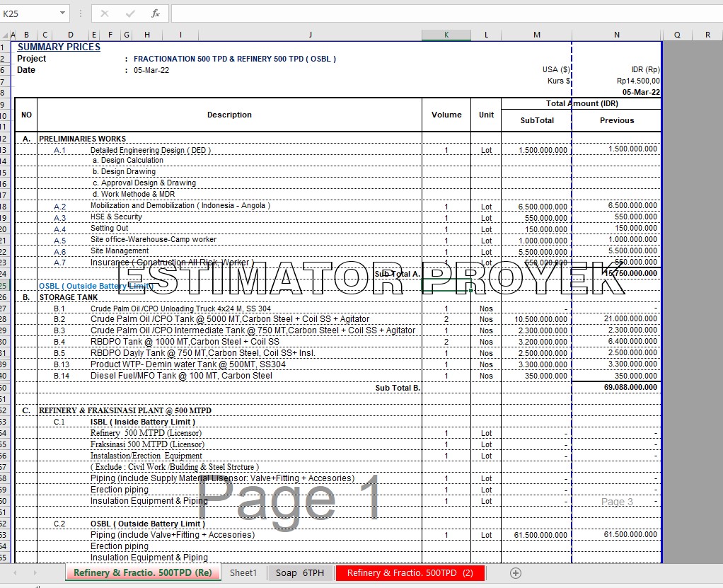
Task: Select column M header
Action: [537, 35]
